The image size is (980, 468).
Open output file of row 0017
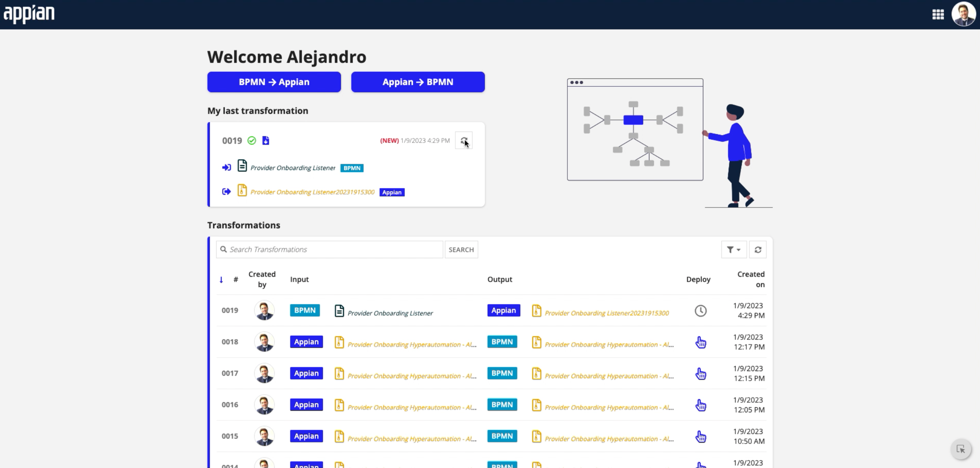point(609,376)
